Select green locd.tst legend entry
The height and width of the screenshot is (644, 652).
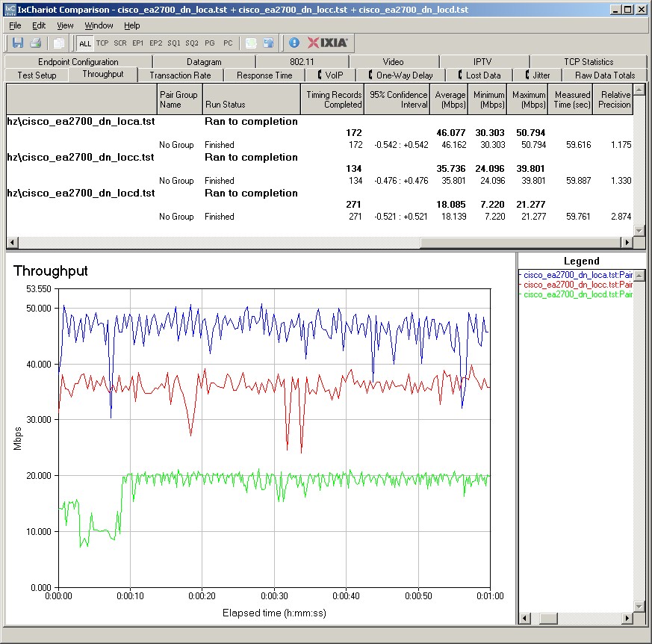[x=577, y=294]
